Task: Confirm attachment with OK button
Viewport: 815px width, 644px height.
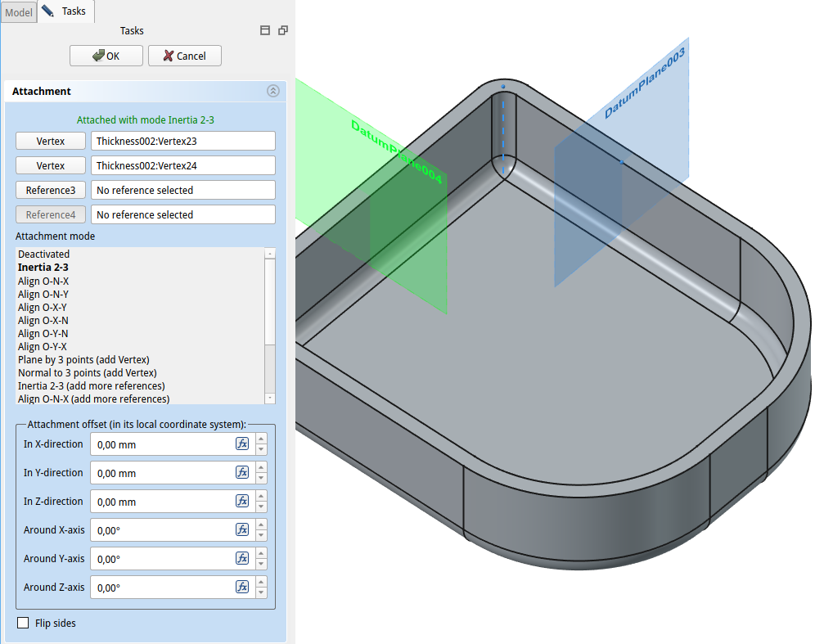Action: 106,56
